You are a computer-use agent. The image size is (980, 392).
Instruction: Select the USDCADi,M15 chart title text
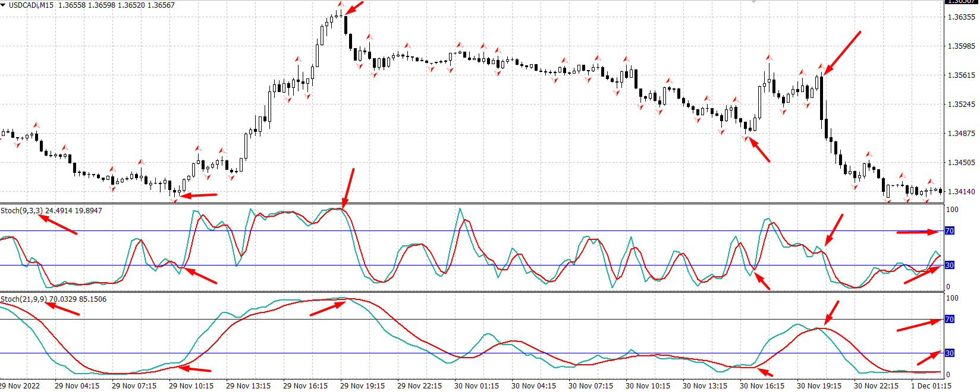click(x=31, y=5)
